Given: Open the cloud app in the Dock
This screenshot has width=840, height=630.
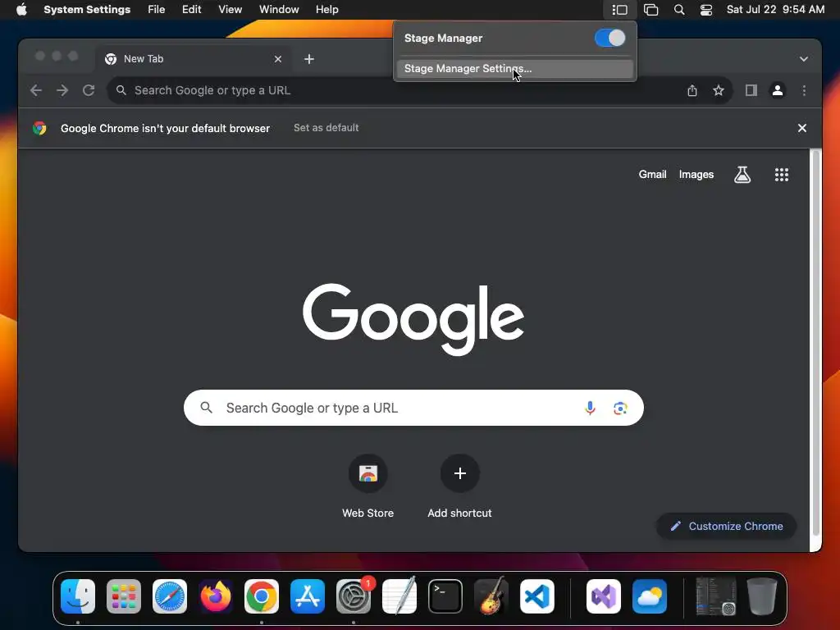Looking at the screenshot, I should 650,596.
